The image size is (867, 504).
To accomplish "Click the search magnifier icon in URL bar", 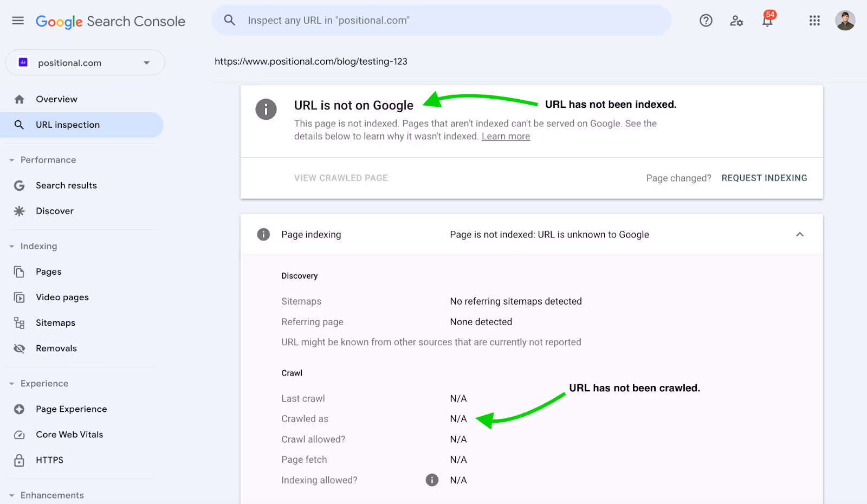I will pos(230,20).
